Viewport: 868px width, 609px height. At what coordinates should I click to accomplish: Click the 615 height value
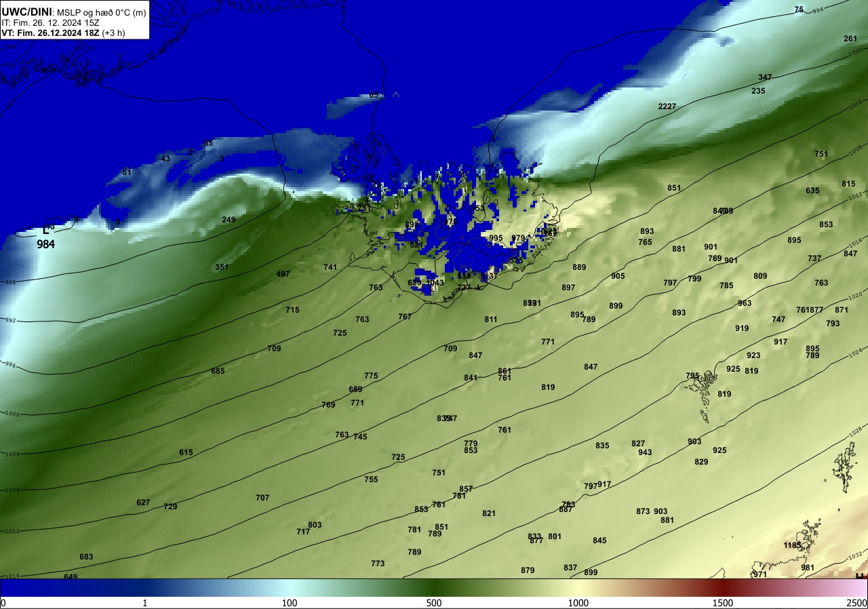(186, 452)
